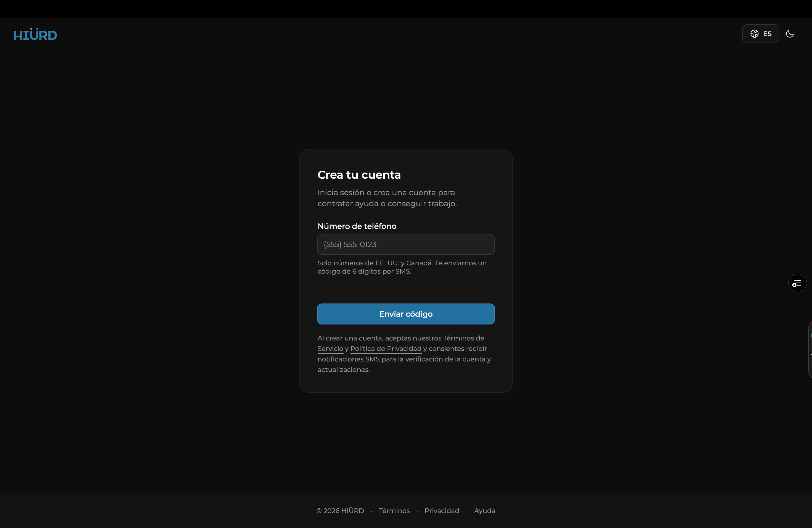Open the Política de Privacidad link
This screenshot has height=528, width=812.
(x=386, y=349)
